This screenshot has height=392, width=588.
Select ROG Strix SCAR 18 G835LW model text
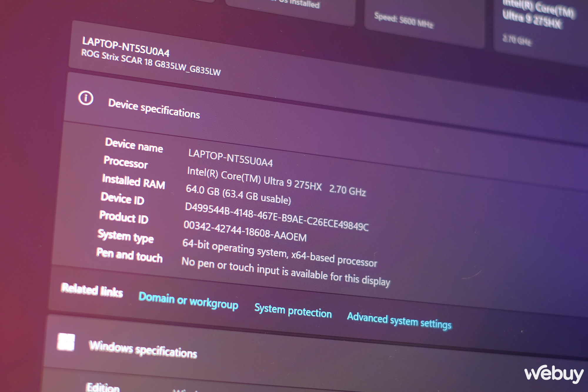point(151,62)
